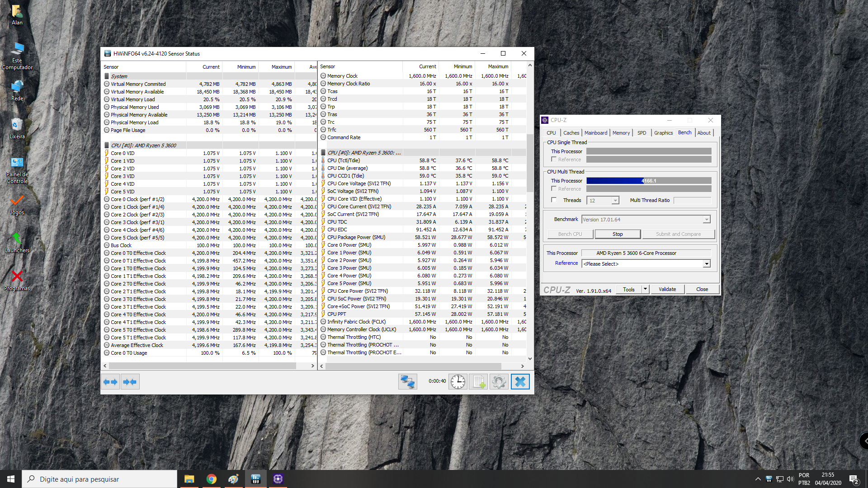
Task: Click the Tools button in CPU-Z
Action: pyautogui.click(x=629, y=290)
